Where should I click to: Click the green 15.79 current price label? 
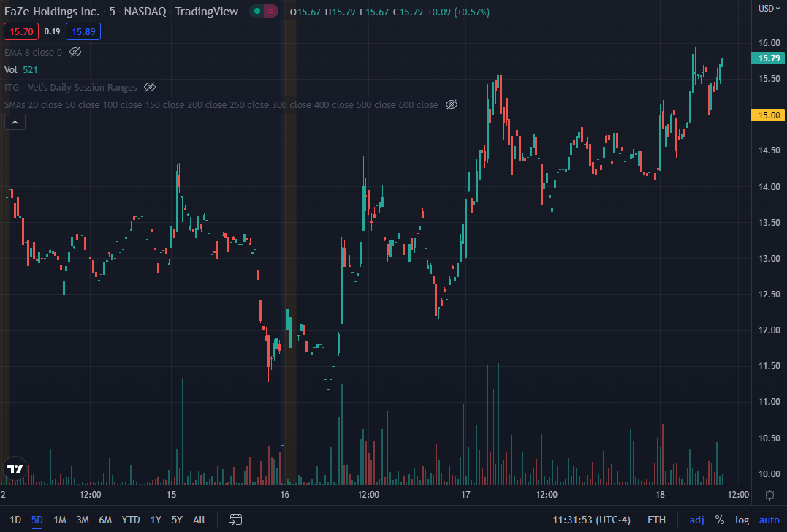769,58
